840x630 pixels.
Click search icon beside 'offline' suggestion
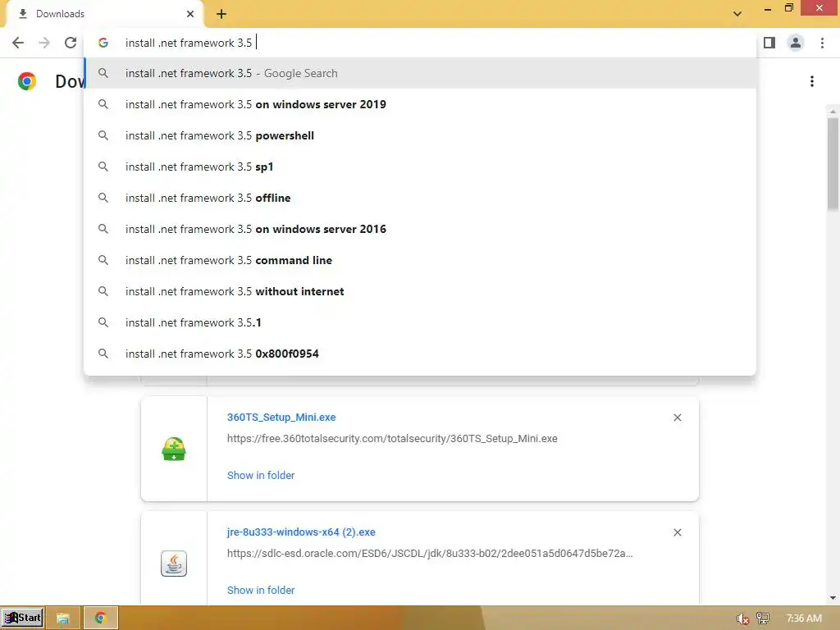pos(103,198)
